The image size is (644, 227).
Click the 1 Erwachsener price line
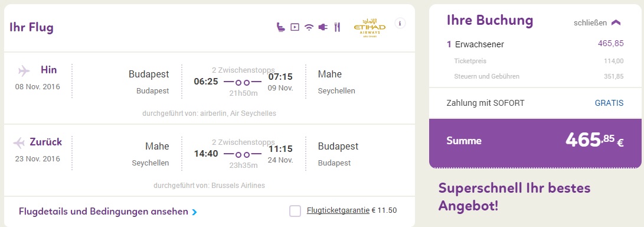tap(535, 44)
